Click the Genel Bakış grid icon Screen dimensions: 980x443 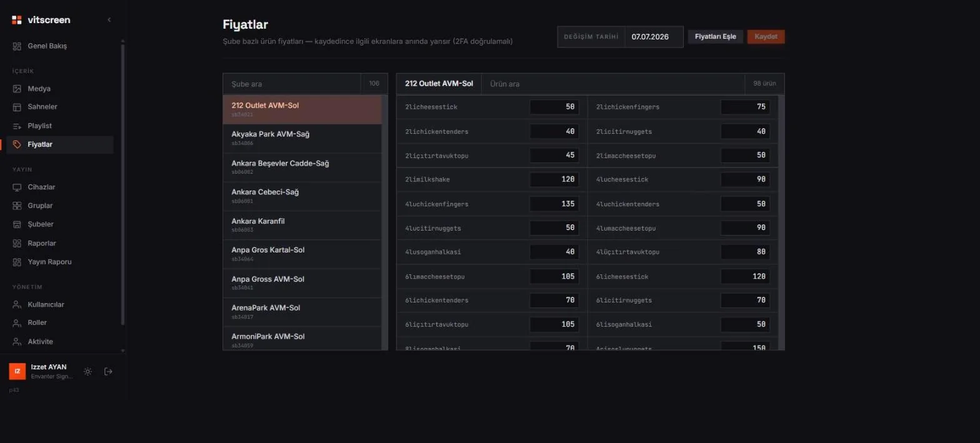point(17,46)
